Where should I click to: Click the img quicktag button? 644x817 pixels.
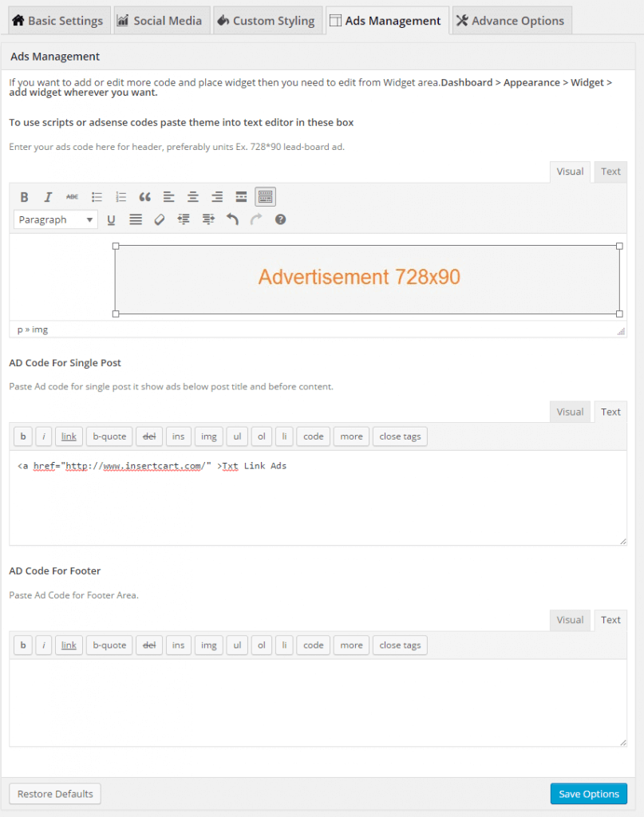coord(208,645)
